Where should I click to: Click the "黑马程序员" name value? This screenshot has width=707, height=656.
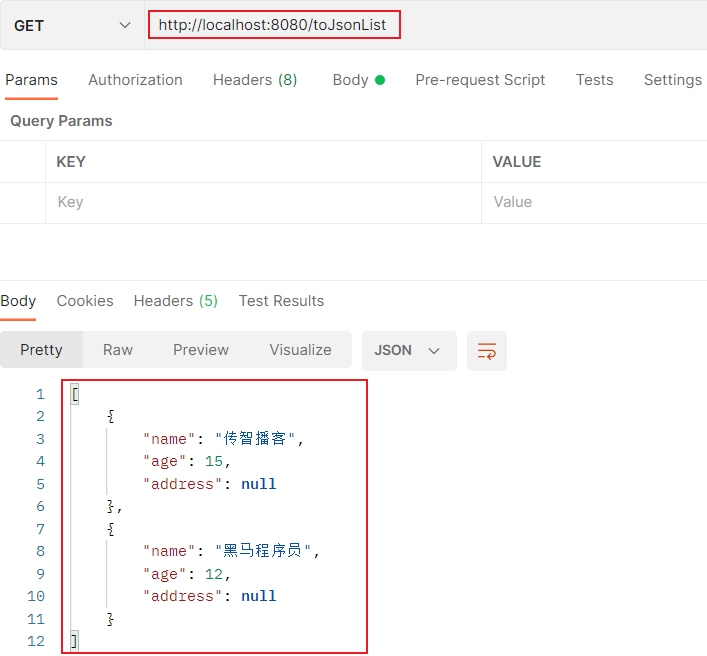click(x=263, y=551)
